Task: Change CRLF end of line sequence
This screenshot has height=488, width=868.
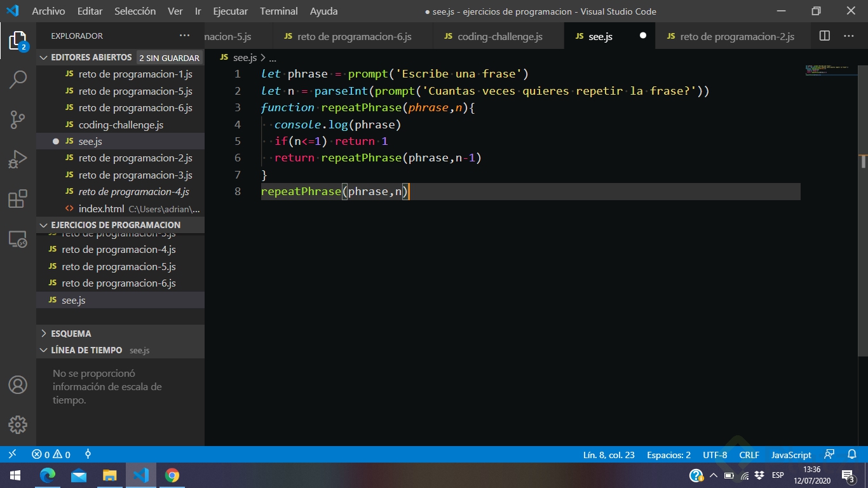Action: (x=749, y=455)
